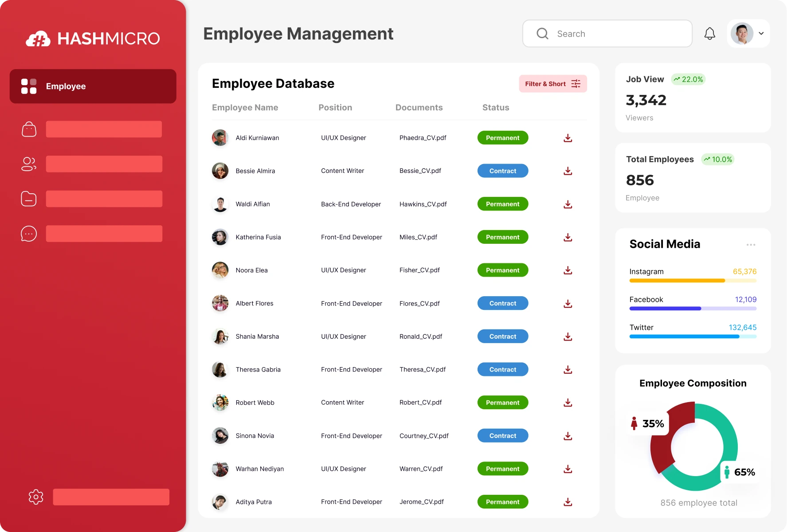Click download icon for Aditya Putra
Viewport: 787px width, 532px height.
[568, 502]
